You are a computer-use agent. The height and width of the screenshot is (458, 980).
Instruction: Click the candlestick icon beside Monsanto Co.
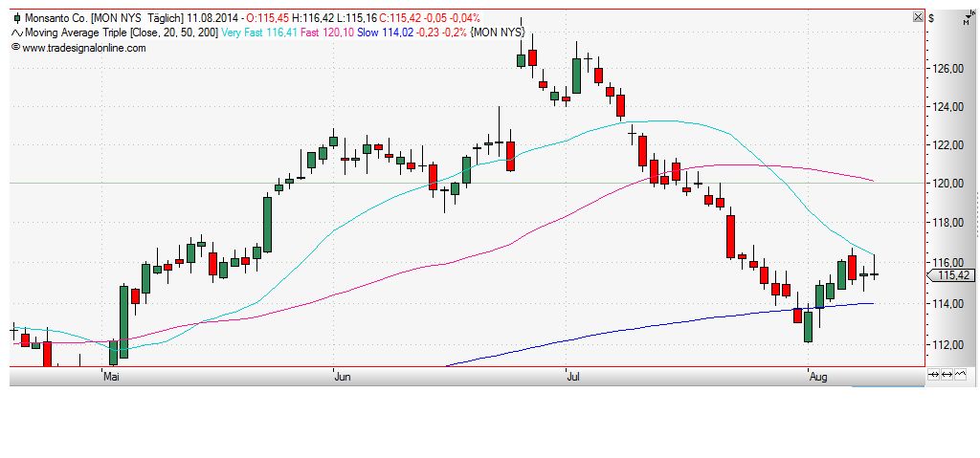(x=17, y=19)
